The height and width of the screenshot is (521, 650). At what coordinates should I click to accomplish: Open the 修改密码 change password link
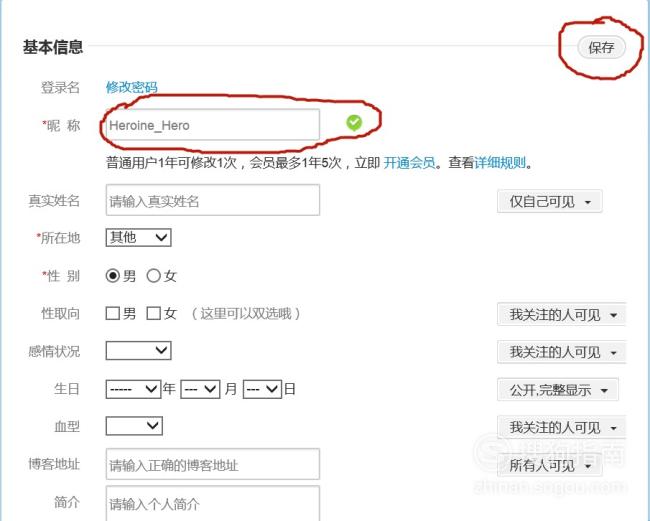point(131,87)
